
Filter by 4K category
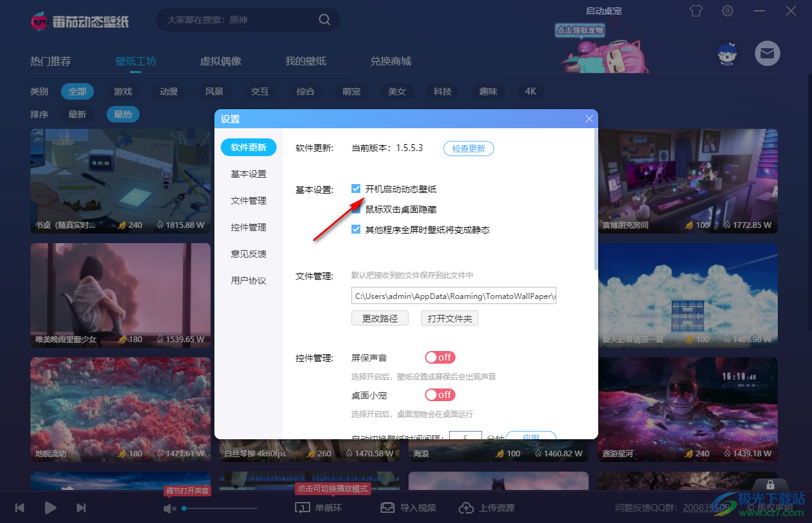click(531, 91)
